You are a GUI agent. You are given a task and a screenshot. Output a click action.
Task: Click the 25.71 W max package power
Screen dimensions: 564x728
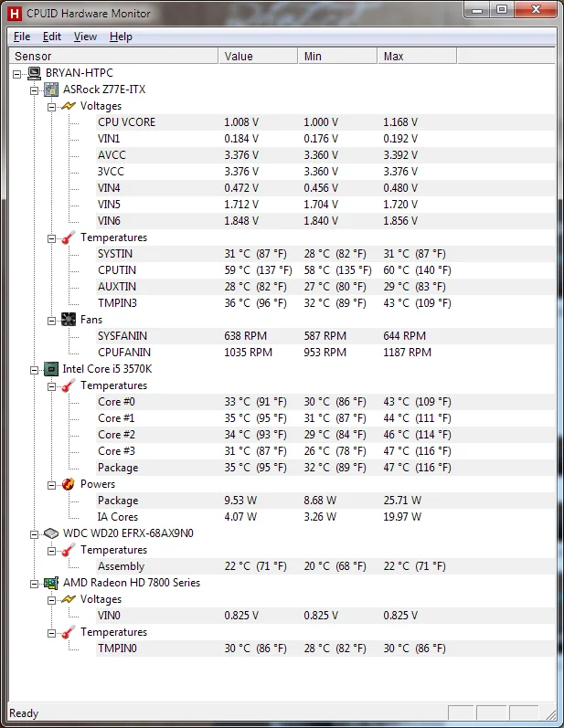pyautogui.click(x=402, y=501)
